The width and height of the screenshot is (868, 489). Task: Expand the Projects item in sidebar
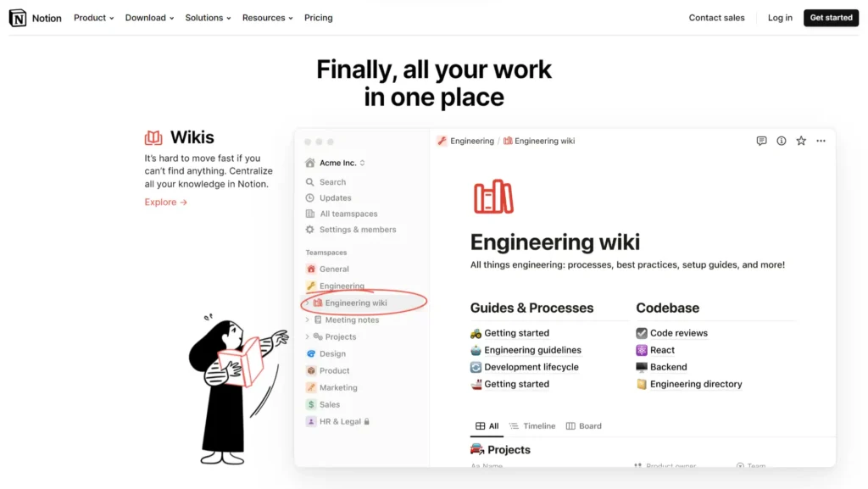308,337
